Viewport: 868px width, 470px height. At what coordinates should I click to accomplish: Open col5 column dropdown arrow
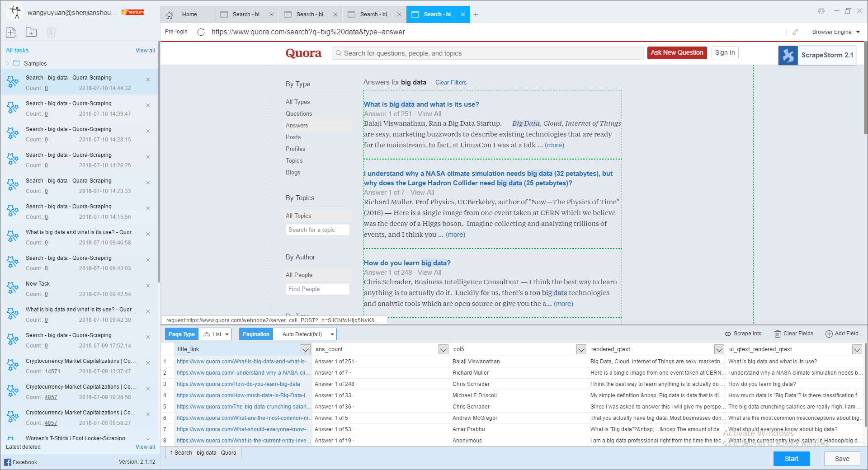(581, 349)
